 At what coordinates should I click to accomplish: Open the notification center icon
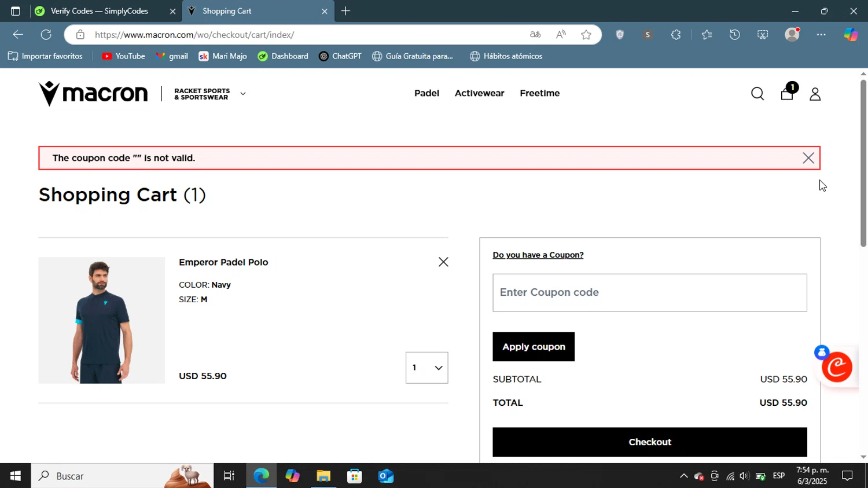tap(848, 476)
